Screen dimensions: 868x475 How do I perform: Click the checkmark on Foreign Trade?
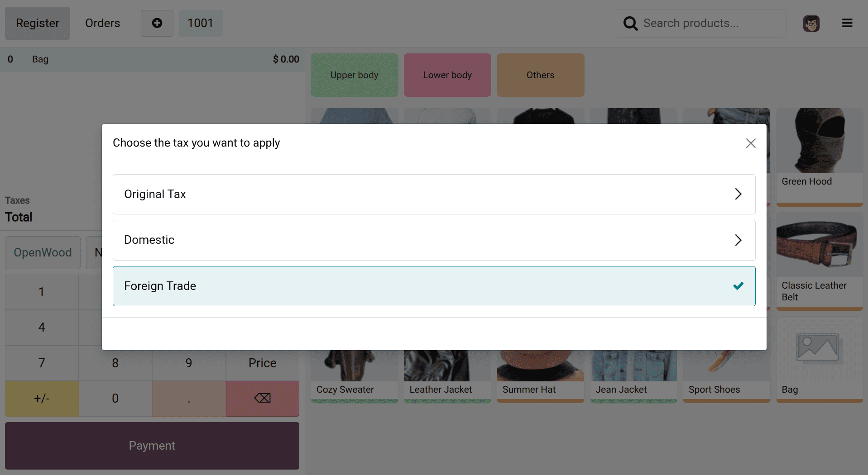[x=738, y=286]
